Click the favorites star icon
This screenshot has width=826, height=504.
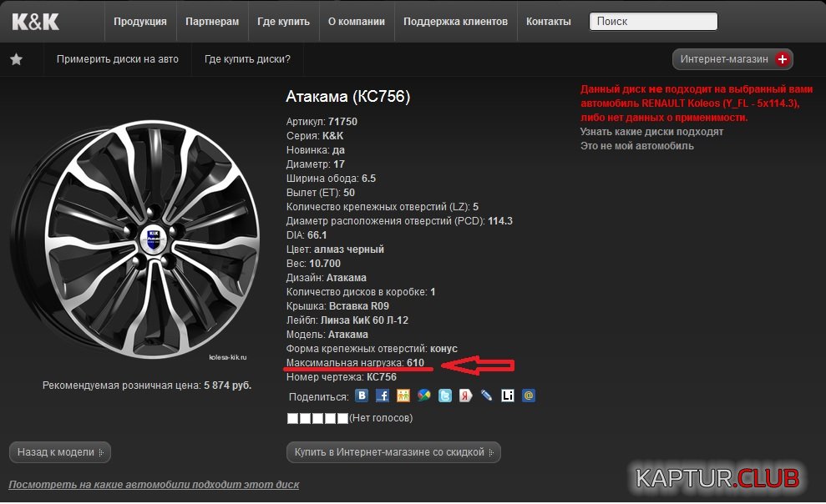point(17,59)
